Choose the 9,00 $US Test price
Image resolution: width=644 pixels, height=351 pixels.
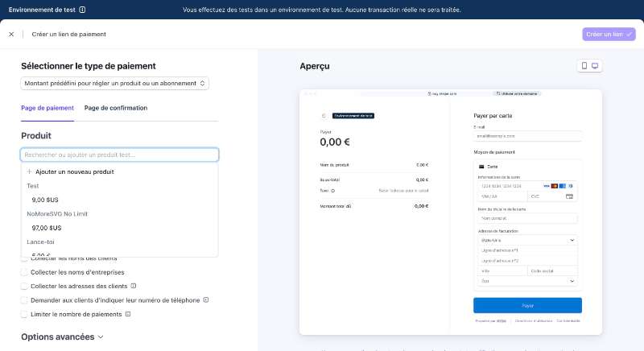click(x=45, y=200)
